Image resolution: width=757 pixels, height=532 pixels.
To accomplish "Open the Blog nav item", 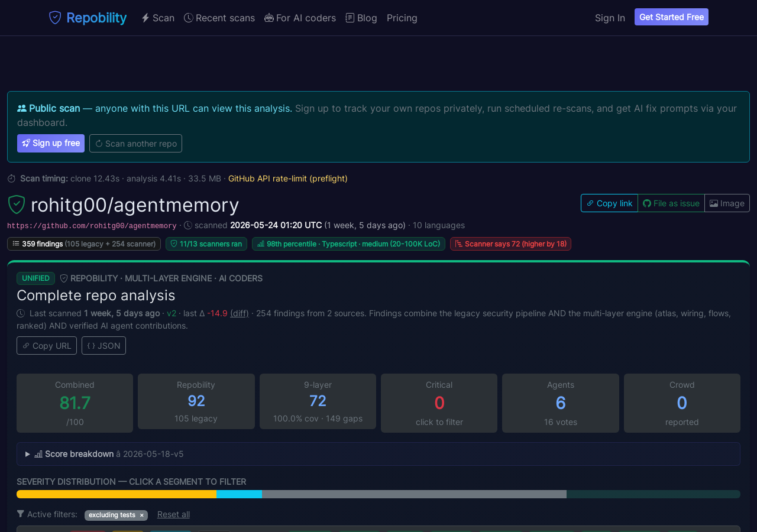I will tap(361, 18).
